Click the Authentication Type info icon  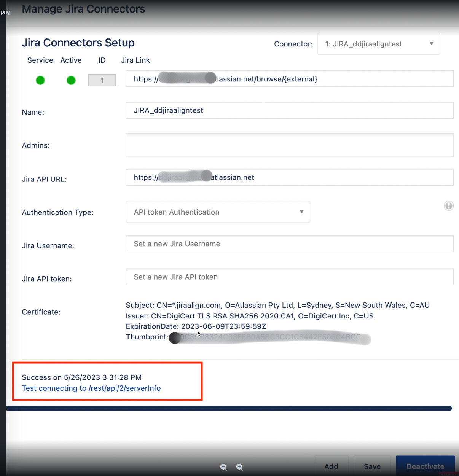point(449,206)
